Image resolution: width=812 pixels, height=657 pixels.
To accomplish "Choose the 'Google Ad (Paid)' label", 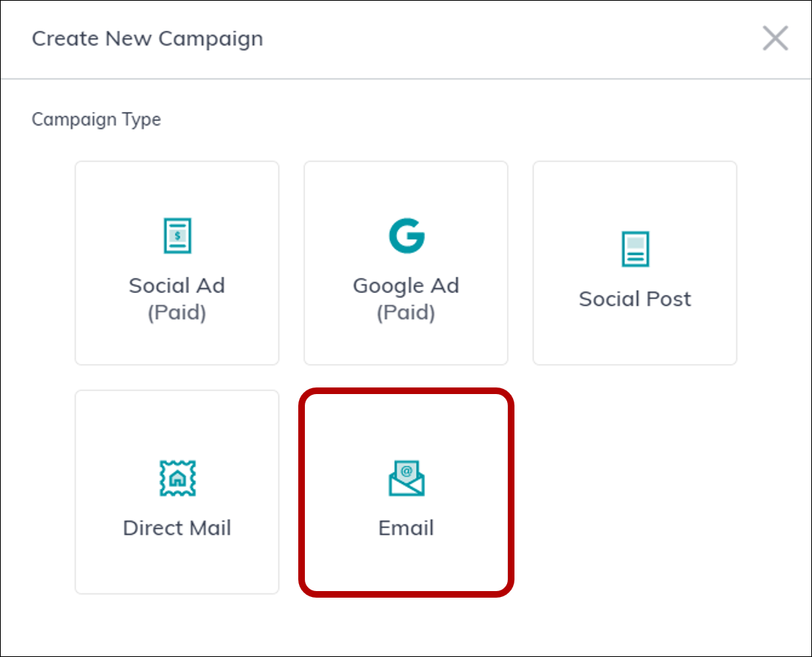I will coord(406,299).
